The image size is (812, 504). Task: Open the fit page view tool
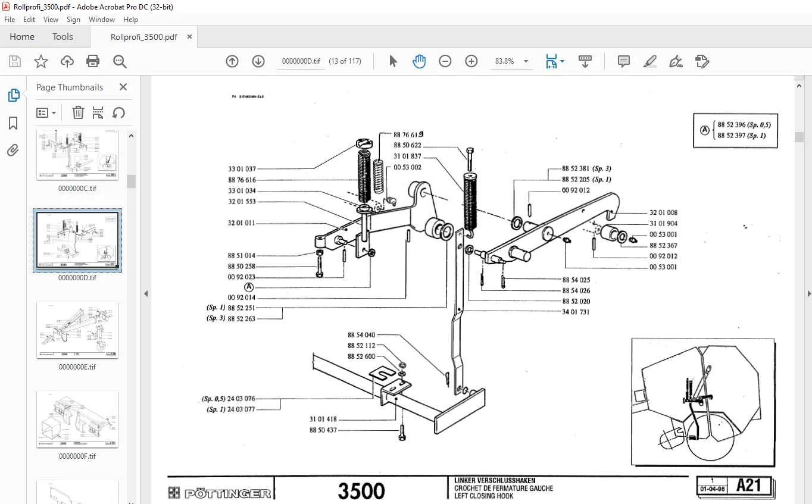[x=552, y=61]
